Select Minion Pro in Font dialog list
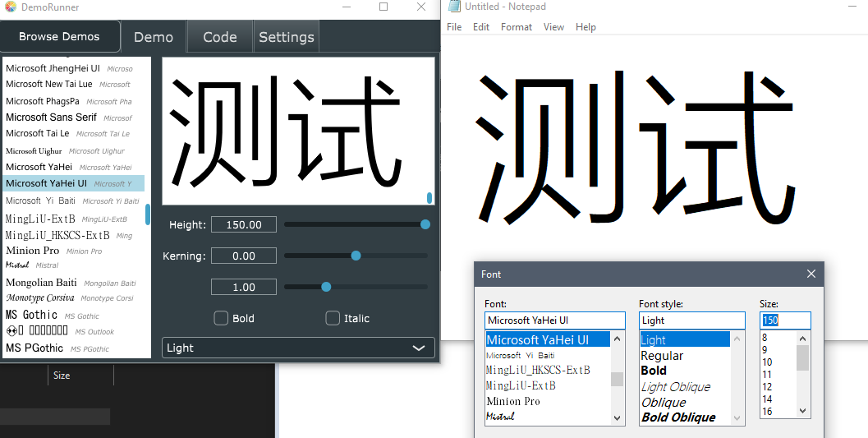Viewport: 868px width, 438px height. (548, 401)
